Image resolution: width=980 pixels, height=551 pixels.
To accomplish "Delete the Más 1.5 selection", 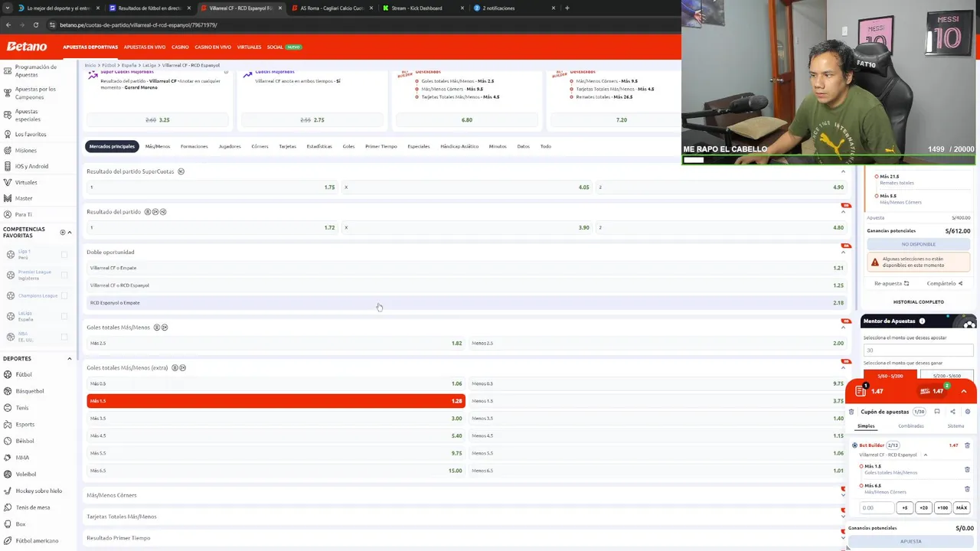I will point(967,469).
